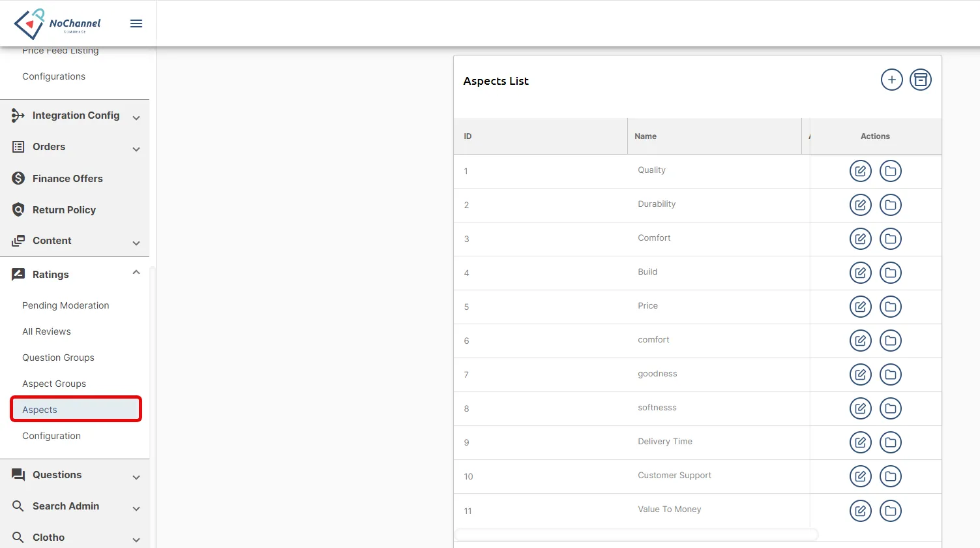Edit the Delivery Time aspect

coord(860,442)
